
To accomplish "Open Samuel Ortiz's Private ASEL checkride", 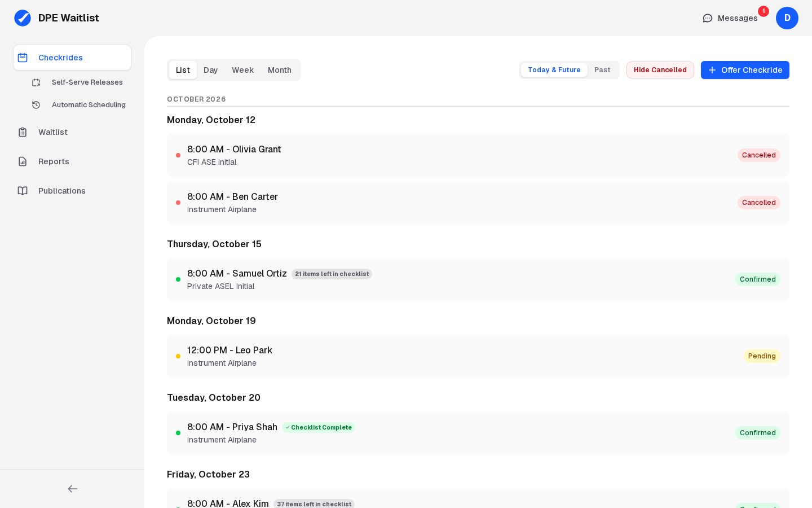I will click(x=478, y=279).
